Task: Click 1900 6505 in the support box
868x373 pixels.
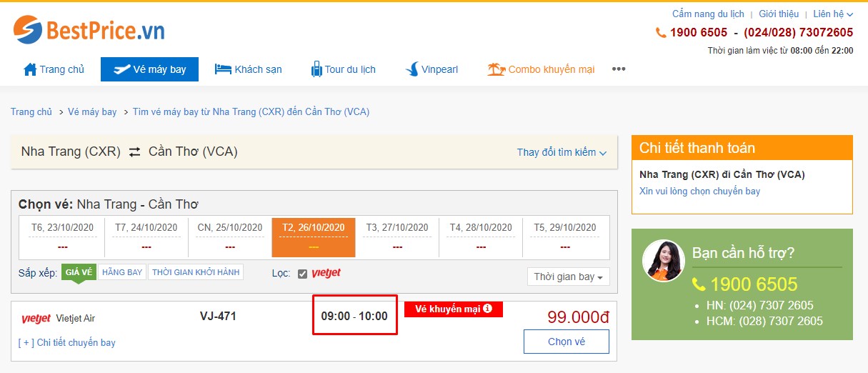Action: pos(754,284)
